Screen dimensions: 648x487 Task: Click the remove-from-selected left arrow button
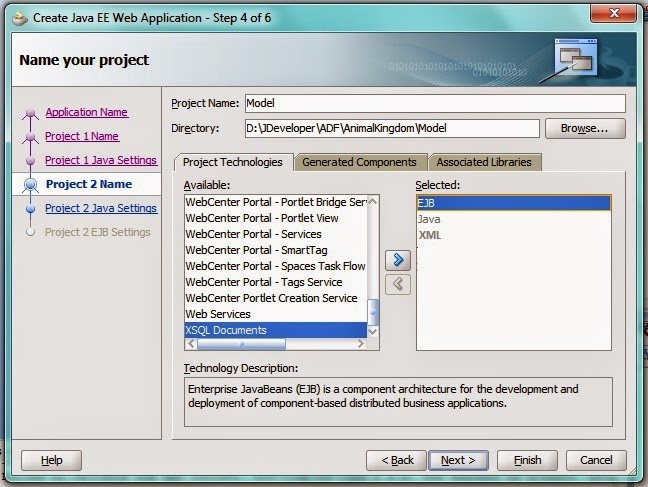398,284
